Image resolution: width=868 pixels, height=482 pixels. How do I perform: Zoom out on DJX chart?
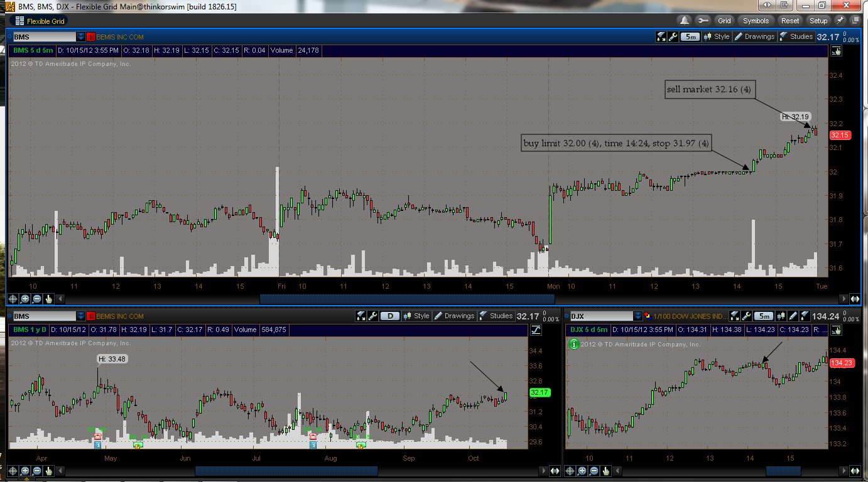pos(594,470)
